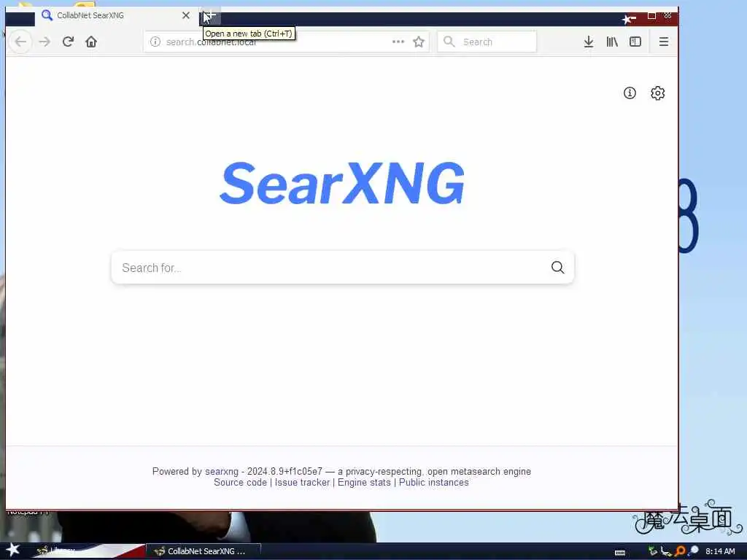
Task: Toggle the browser sidebar view
Action: [x=635, y=42]
